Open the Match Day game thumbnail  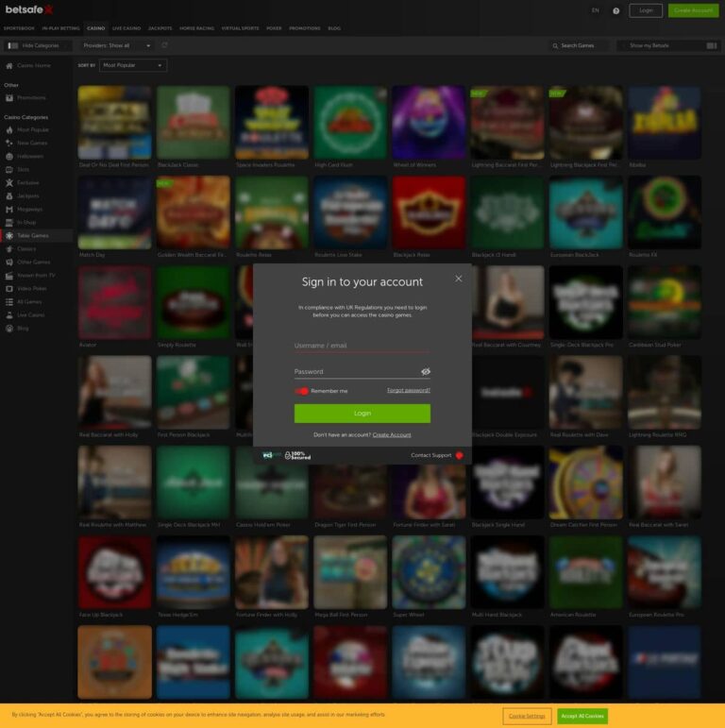[x=114, y=212]
